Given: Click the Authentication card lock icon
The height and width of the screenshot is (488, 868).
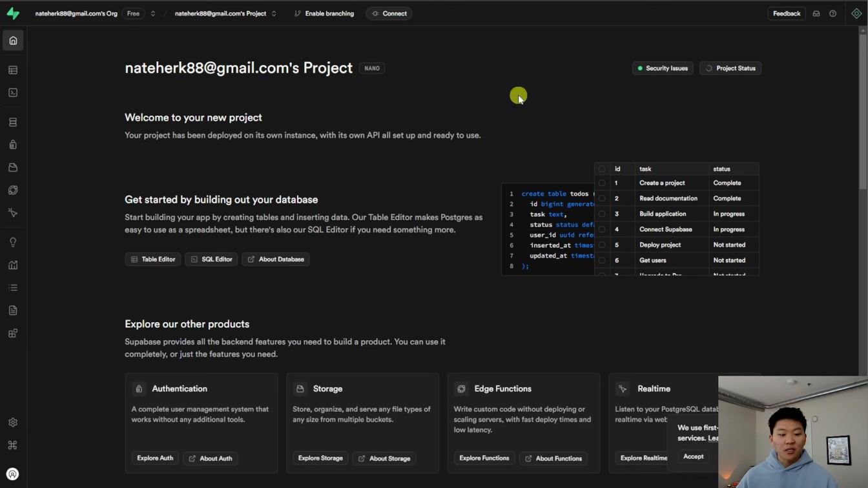Looking at the screenshot, I should point(139,389).
